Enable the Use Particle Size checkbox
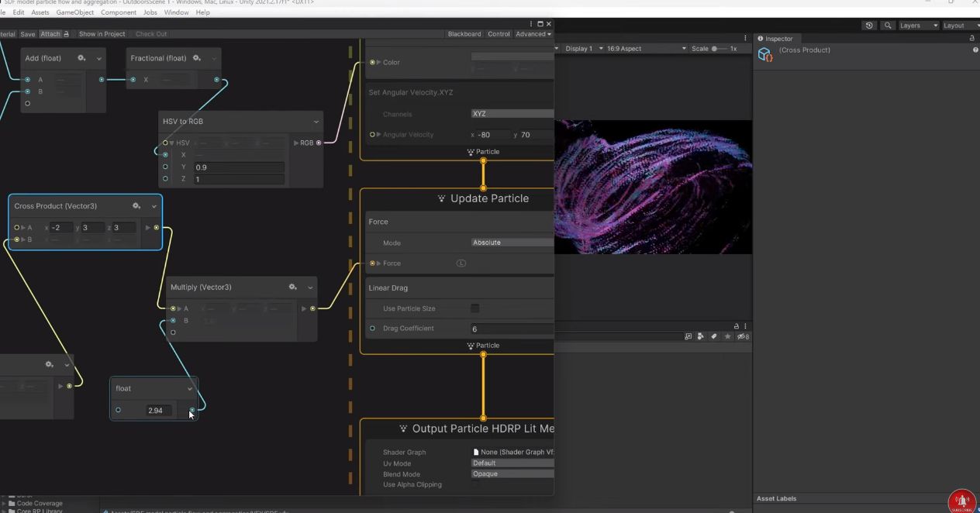Image resolution: width=980 pixels, height=513 pixels. [474, 308]
